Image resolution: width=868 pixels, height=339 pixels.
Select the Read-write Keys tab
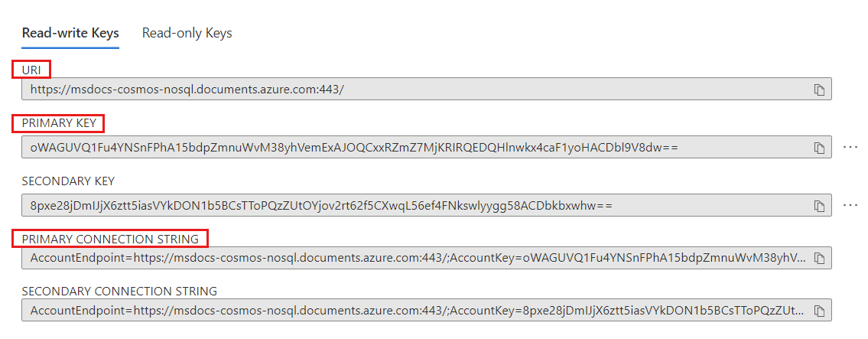(x=70, y=33)
